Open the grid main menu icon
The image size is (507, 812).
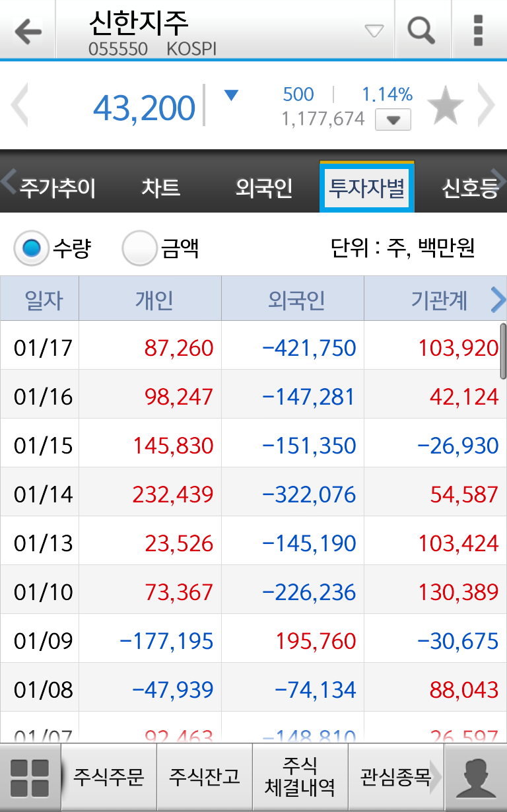[x=30, y=778]
